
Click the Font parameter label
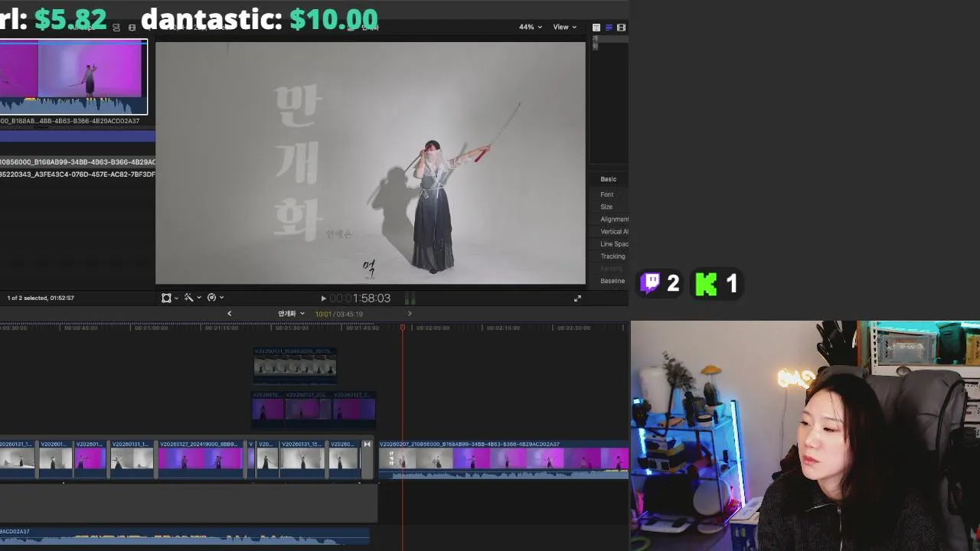click(607, 194)
